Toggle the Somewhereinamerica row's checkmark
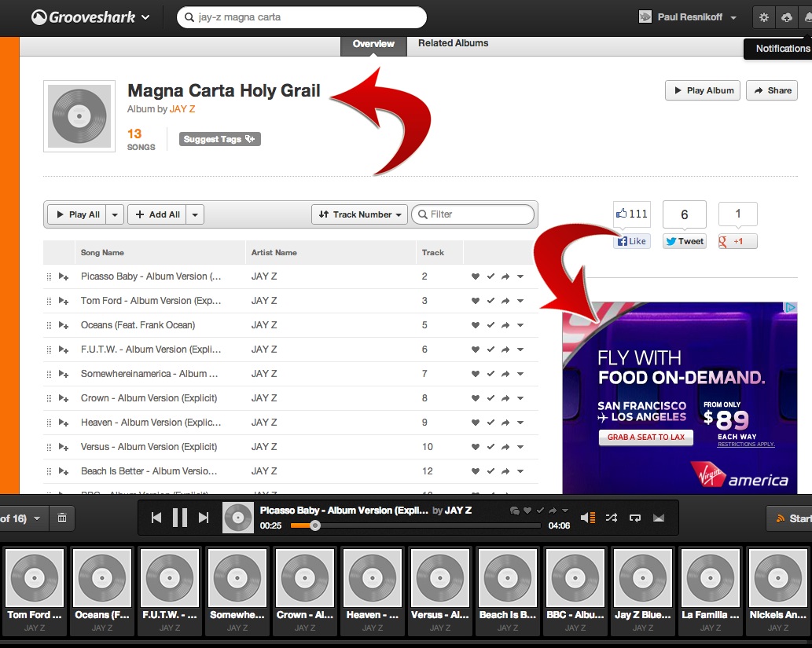This screenshot has width=812, height=648. pyautogui.click(x=491, y=374)
